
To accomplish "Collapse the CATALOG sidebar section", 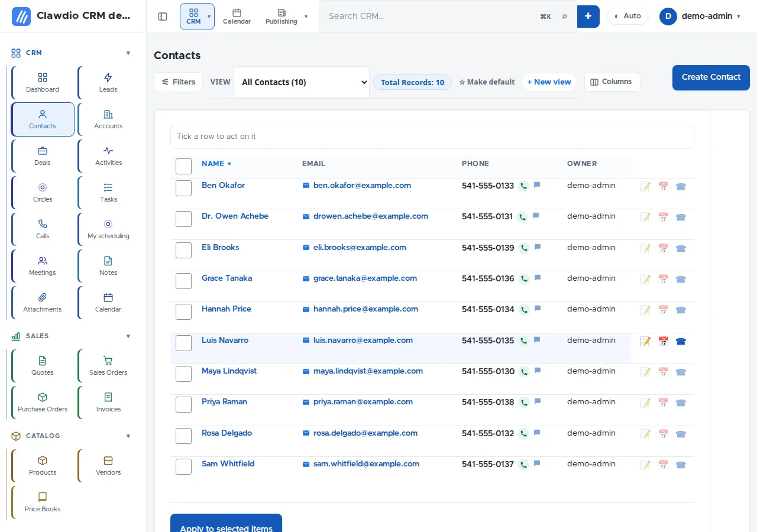I will click(128, 436).
